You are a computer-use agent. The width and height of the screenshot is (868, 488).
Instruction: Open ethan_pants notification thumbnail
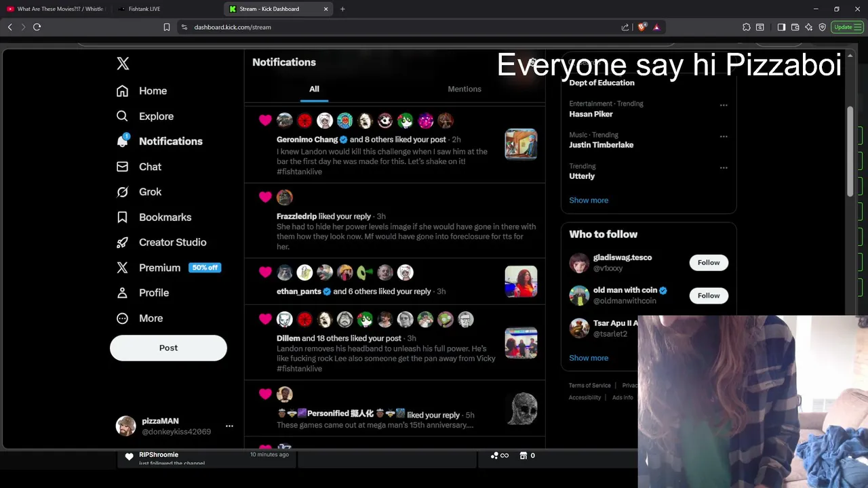[x=521, y=281]
